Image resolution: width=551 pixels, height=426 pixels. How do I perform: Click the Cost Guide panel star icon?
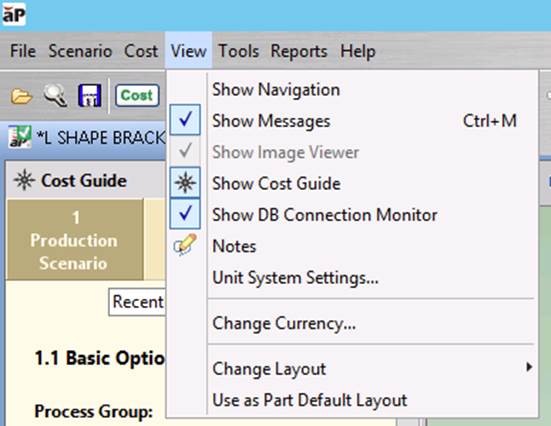point(24,180)
